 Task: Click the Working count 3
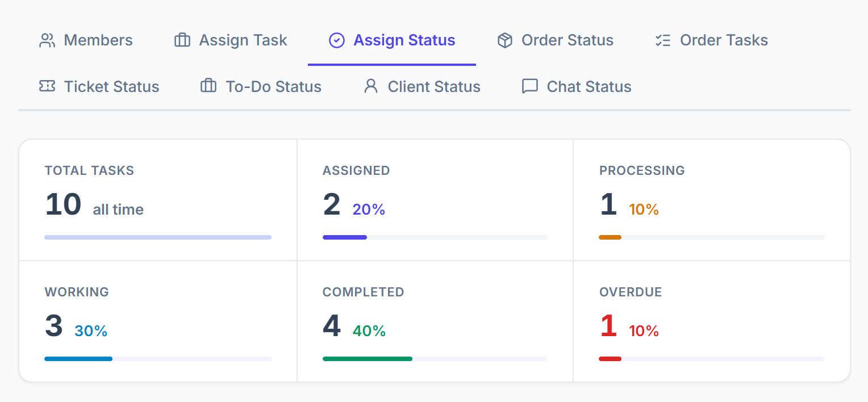click(53, 326)
